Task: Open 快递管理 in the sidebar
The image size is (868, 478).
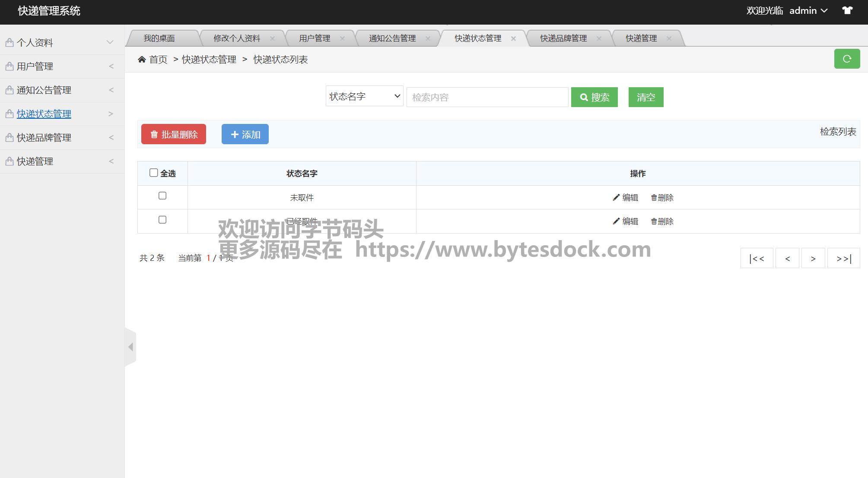Action: click(35, 161)
